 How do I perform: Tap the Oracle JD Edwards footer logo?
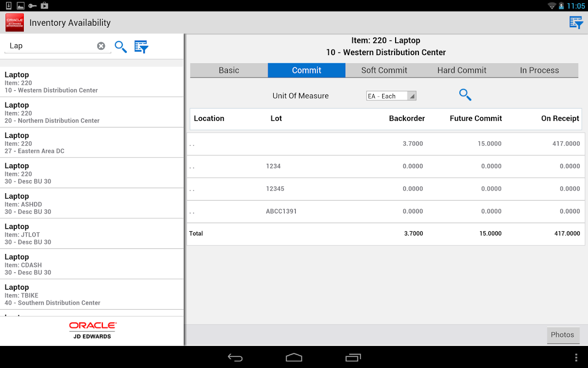click(x=92, y=330)
